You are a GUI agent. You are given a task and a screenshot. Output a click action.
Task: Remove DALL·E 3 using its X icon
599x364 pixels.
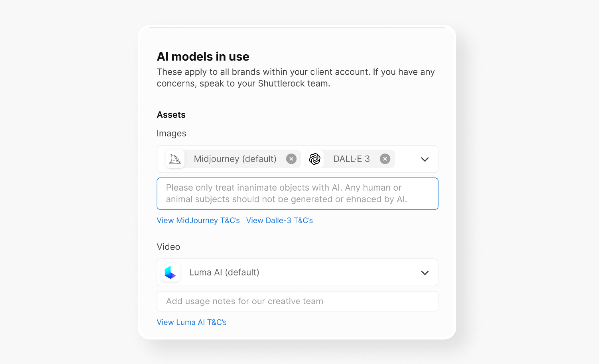pos(385,159)
